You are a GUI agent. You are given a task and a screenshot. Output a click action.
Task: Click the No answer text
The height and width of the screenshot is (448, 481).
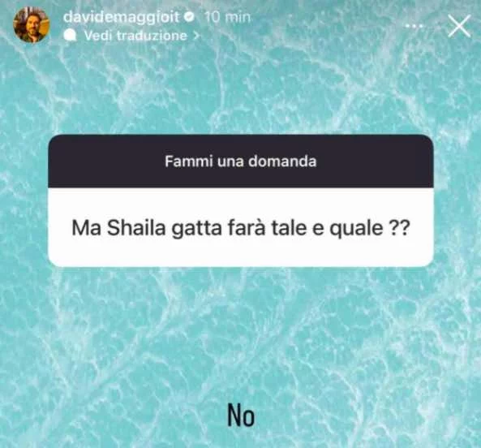click(x=241, y=416)
